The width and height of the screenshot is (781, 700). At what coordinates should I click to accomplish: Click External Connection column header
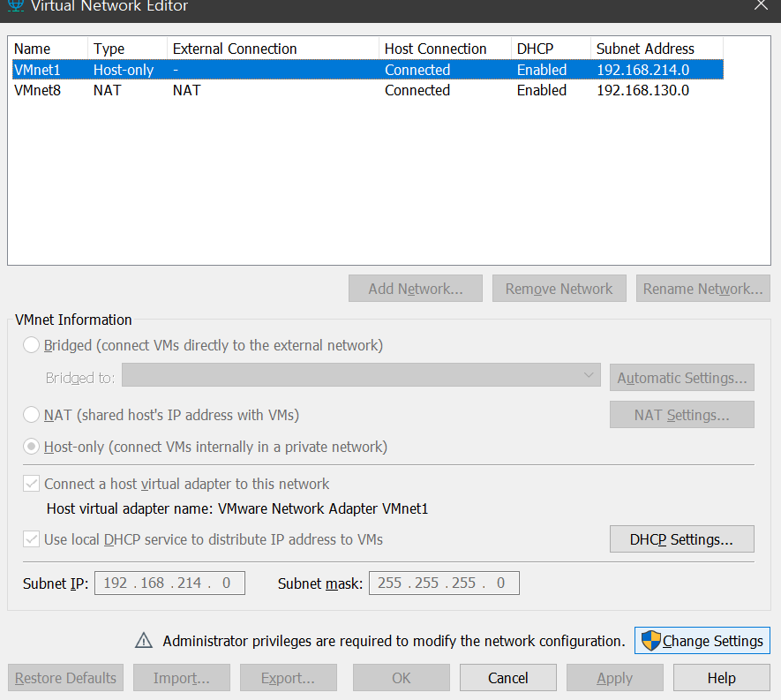point(273,49)
